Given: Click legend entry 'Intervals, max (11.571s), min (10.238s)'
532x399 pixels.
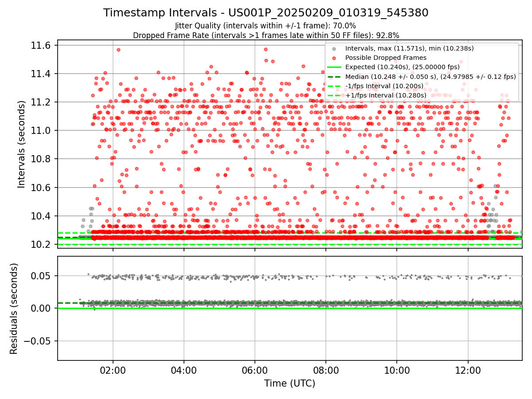Looking at the screenshot, I should [409, 48].
